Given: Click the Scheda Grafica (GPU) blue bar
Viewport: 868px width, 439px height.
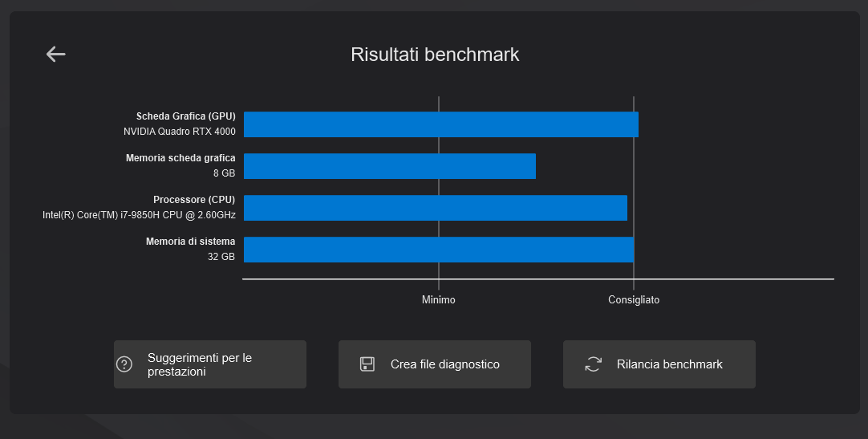Looking at the screenshot, I should tap(441, 124).
